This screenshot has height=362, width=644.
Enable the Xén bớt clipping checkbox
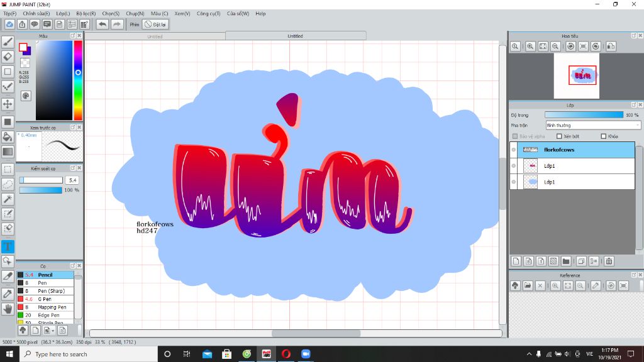coord(559,136)
